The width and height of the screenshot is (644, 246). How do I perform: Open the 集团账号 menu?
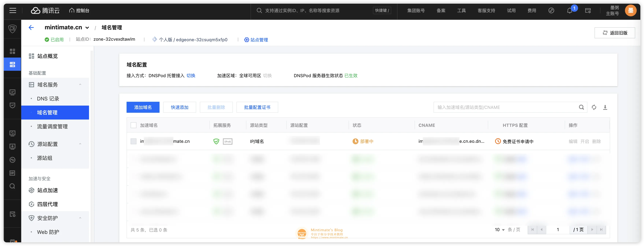click(x=416, y=10)
